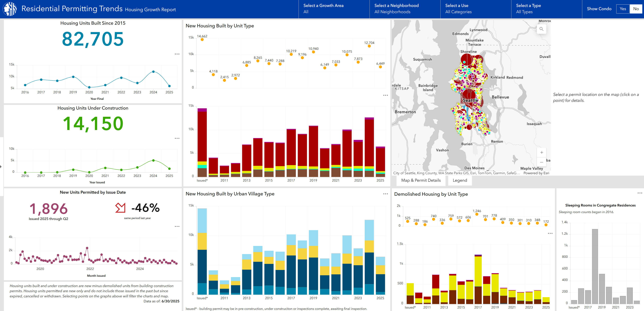Set Show Condo to No
This screenshot has height=311, width=644.
[x=636, y=9]
